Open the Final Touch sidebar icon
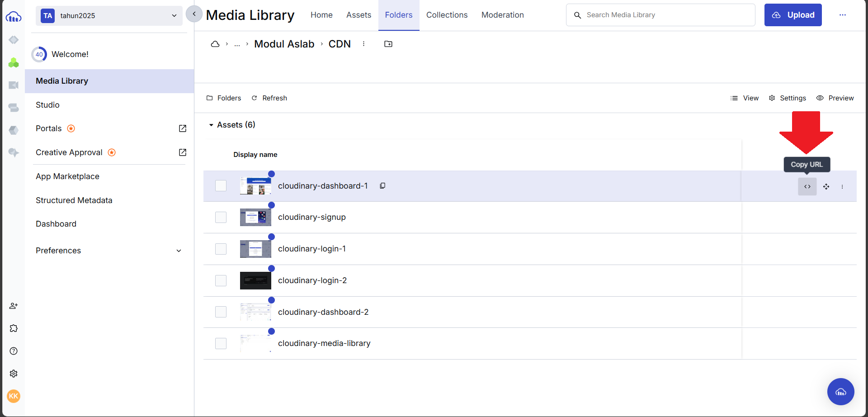The image size is (868, 417). click(x=14, y=130)
